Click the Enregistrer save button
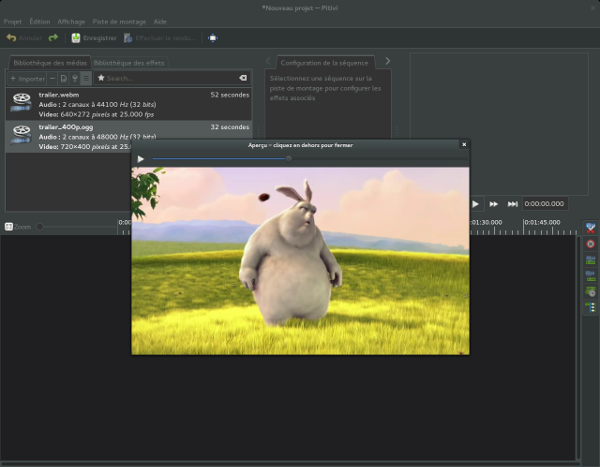Screen dimensions: 600x467 tap(93, 38)
